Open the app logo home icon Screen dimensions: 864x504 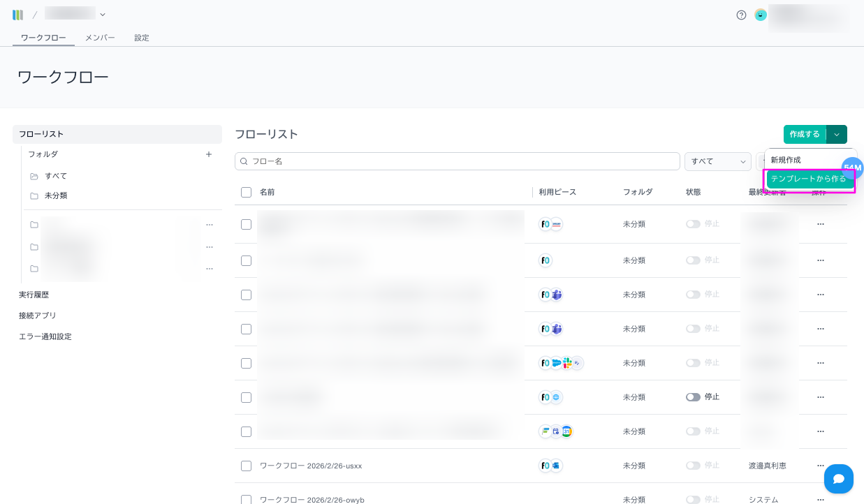(18, 15)
